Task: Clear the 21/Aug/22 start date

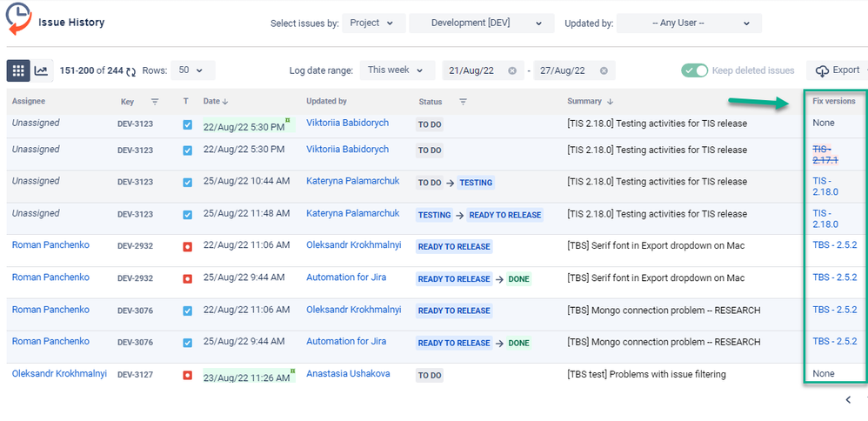Action: point(512,71)
